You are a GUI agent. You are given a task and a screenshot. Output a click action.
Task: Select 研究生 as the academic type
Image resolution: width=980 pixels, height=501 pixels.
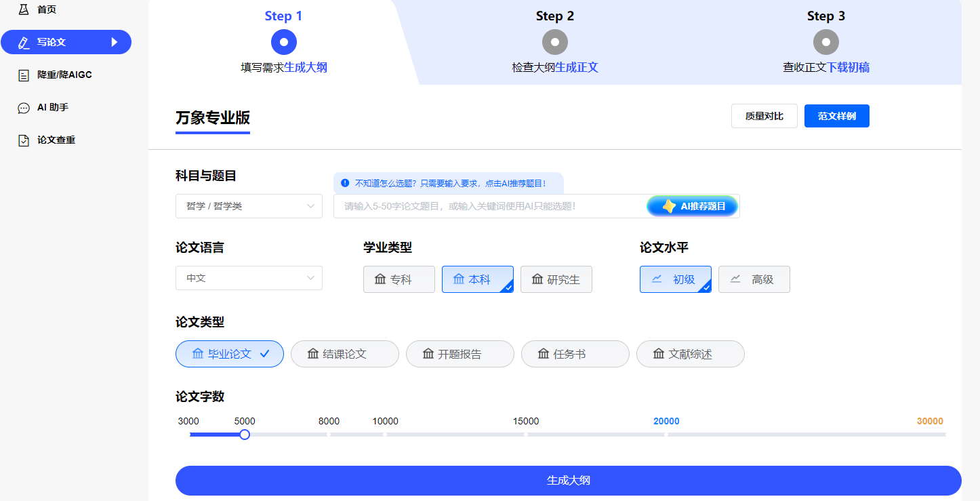point(556,279)
